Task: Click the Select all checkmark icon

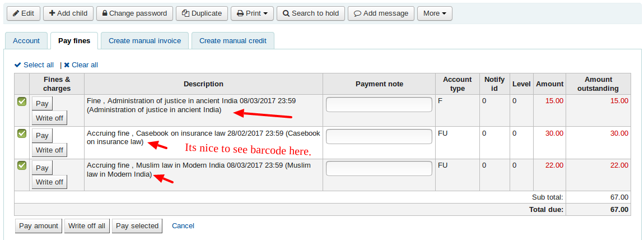Action: [x=18, y=65]
